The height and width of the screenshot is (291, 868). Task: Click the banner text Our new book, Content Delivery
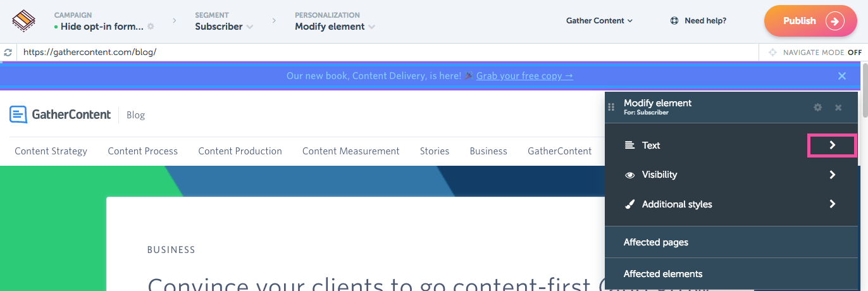click(374, 76)
